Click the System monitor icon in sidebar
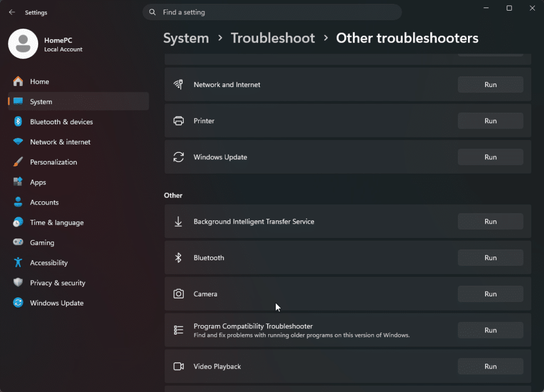The height and width of the screenshot is (392, 544). (18, 101)
